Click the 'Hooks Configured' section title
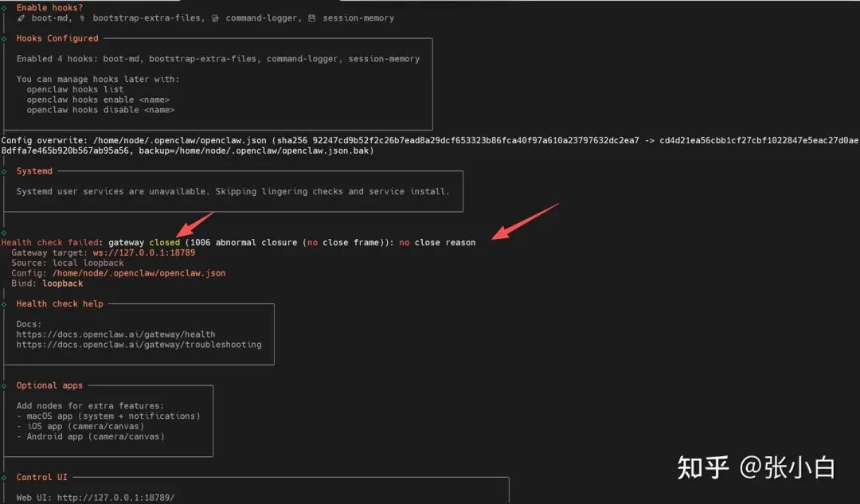The image size is (860, 504). click(57, 38)
